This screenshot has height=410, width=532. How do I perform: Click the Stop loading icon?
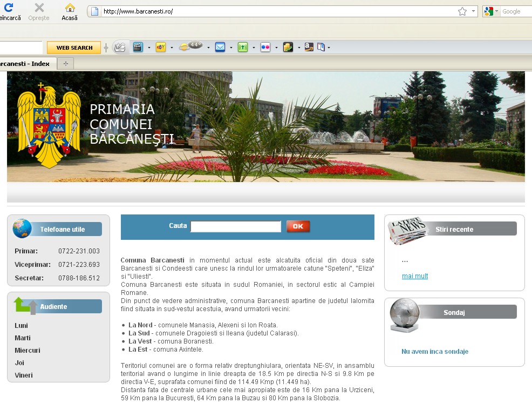point(39,8)
